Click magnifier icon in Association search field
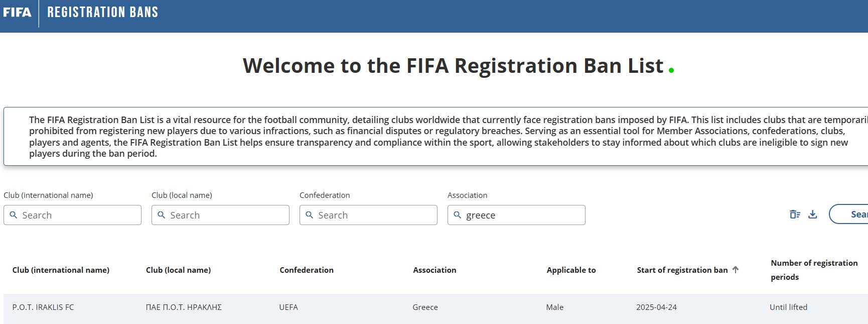868x324 pixels. click(458, 215)
